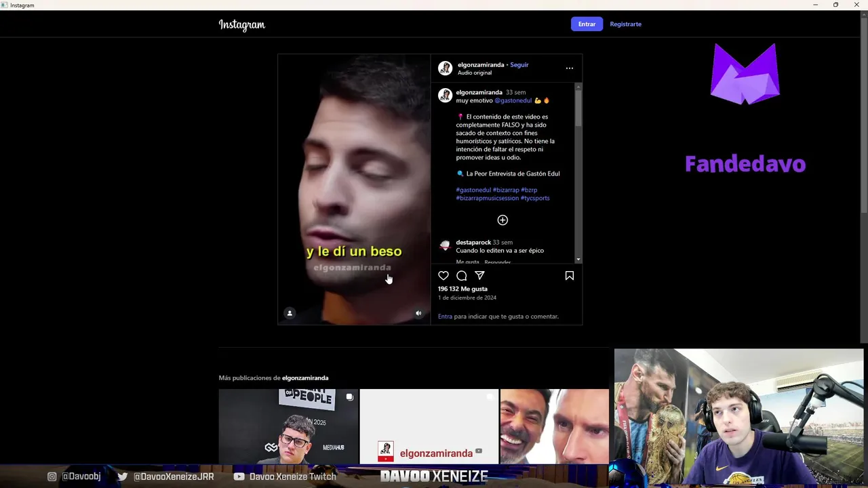This screenshot has height=488, width=868.
Task: Click the carousel icon on first thumbnail
Action: [x=350, y=397]
